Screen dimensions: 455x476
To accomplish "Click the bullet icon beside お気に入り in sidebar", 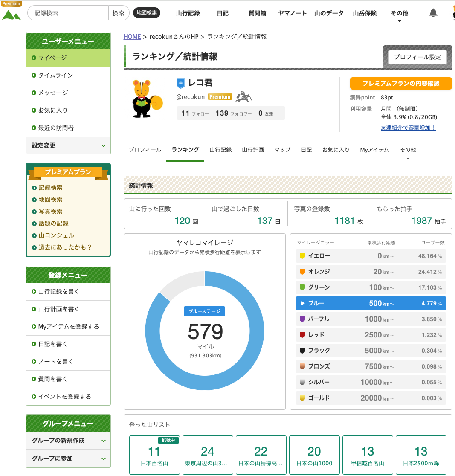I will click(34, 110).
